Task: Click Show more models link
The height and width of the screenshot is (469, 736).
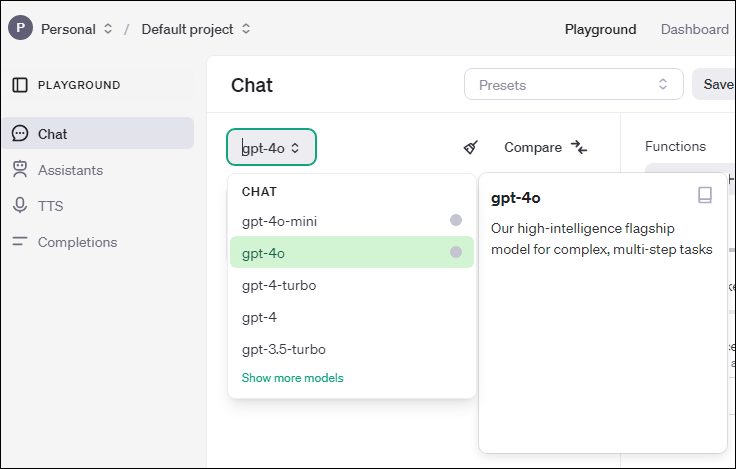Action: pyautogui.click(x=292, y=378)
